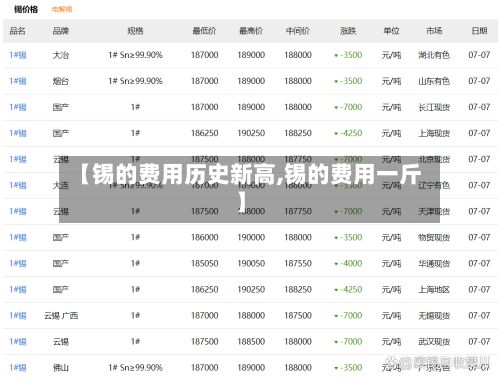Open 1#锡 link in 湖北有色 row
Image resolution: width=500 pixels, height=380 pixels.
coord(18,55)
